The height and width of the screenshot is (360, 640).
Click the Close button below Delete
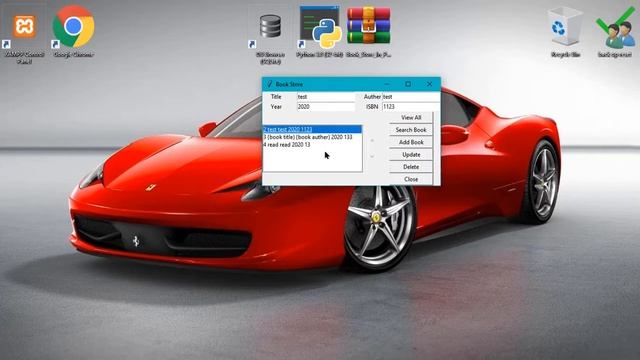tap(411, 179)
